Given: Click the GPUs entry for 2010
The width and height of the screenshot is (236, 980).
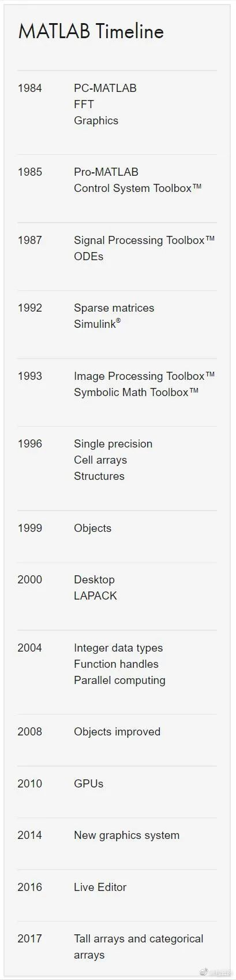Looking at the screenshot, I should pyautogui.click(x=89, y=784).
